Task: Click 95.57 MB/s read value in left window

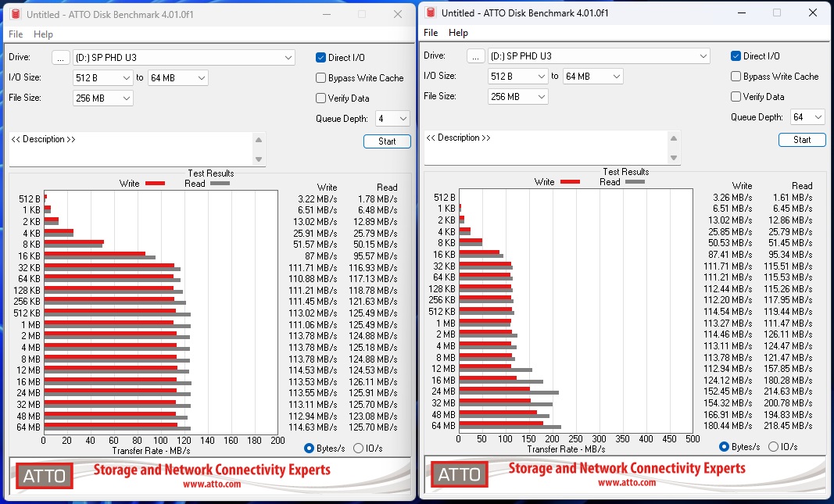Action: 375,256
